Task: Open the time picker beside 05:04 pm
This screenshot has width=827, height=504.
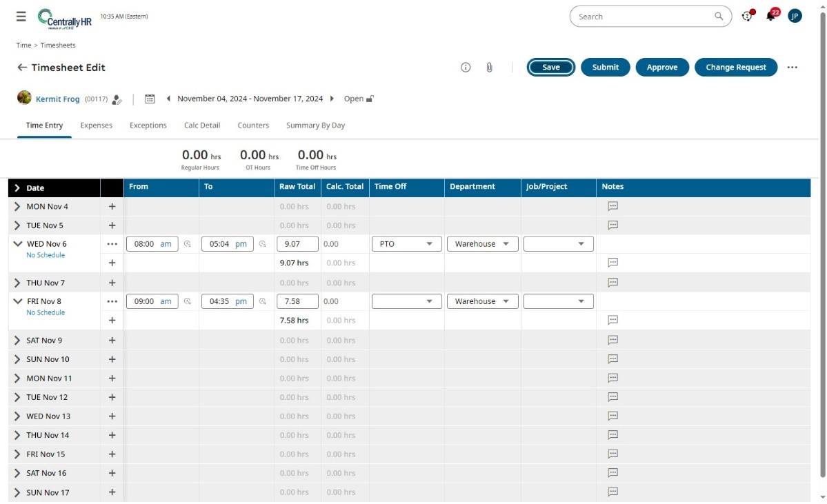Action: tap(263, 244)
